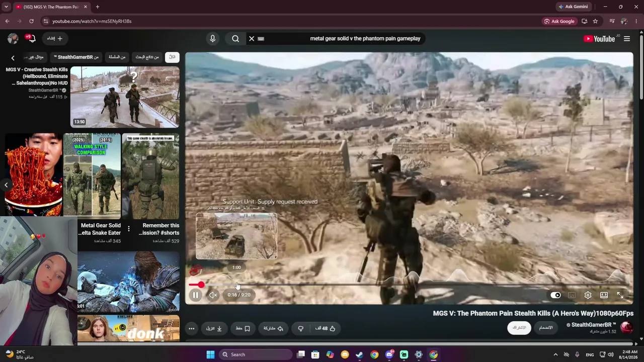The image size is (644, 362).
Task: Download the video
Action: (x=214, y=328)
